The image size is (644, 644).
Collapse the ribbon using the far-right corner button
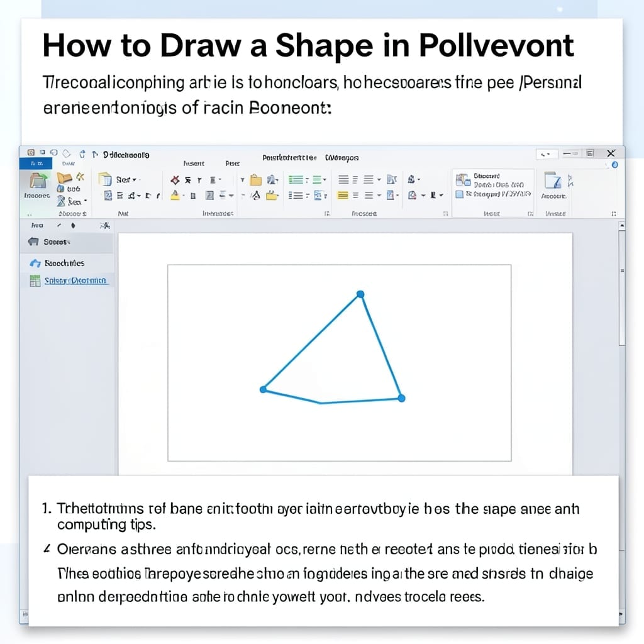(614, 214)
